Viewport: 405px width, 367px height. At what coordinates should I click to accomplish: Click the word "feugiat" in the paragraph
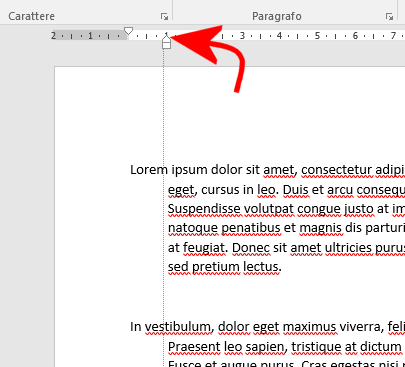coord(204,248)
